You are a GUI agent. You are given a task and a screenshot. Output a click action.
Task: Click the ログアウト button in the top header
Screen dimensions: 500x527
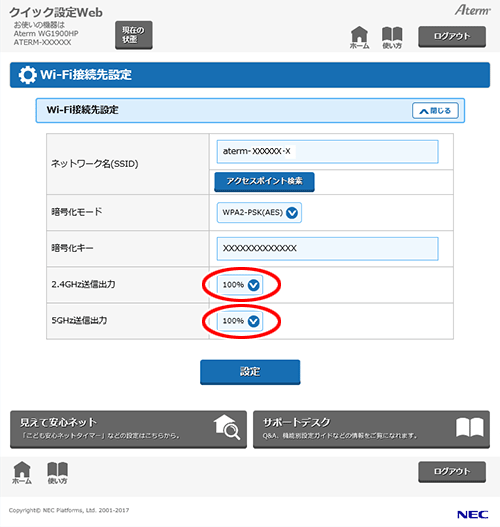pyautogui.click(x=452, y=36)
